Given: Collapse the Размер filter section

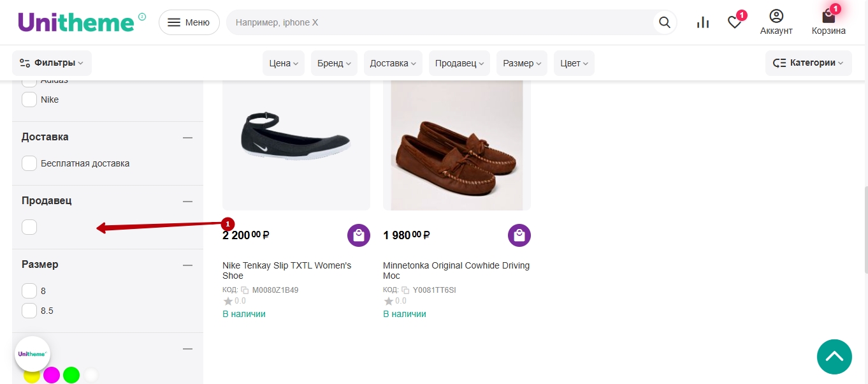Looking at the screenshot, I should click(x=187, y=265).
